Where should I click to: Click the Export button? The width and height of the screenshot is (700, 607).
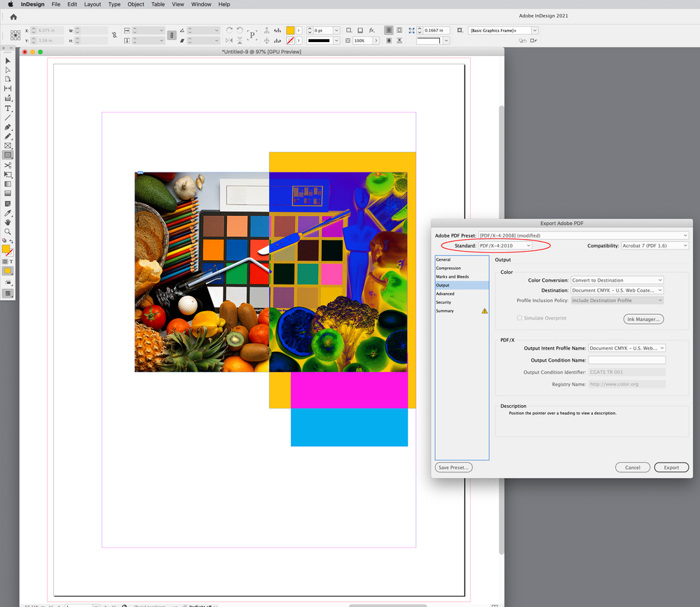[x=671, y=468]
